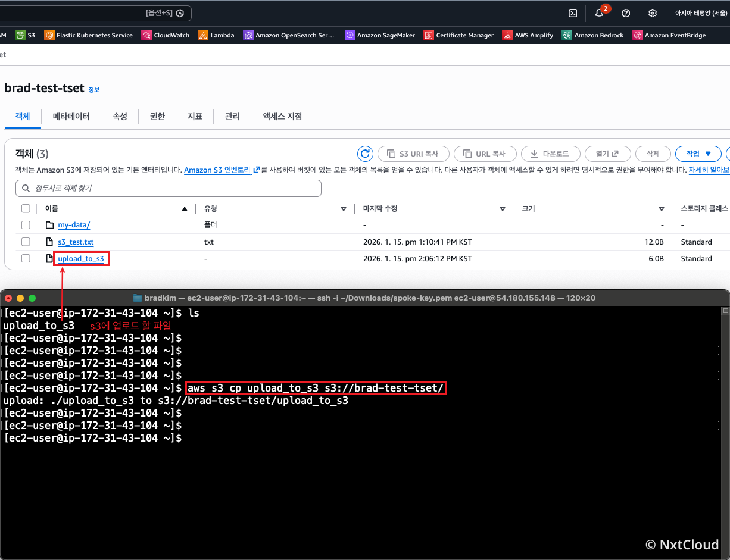Viewport: 730px width, 560px height.
Task: Click the 자세히 알아보기 link
Action: 709,170
